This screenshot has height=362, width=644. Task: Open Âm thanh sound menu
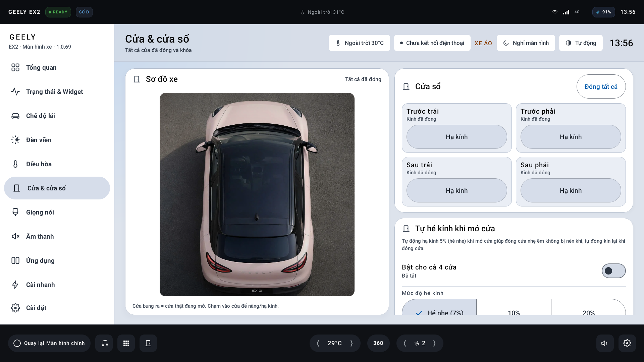pyautogui.click(x=57, y=236)
